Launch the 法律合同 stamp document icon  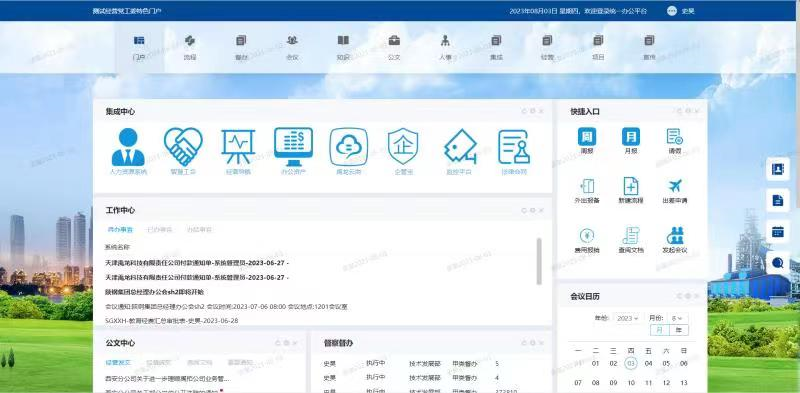pyautogui.click(x=514, y=147)
